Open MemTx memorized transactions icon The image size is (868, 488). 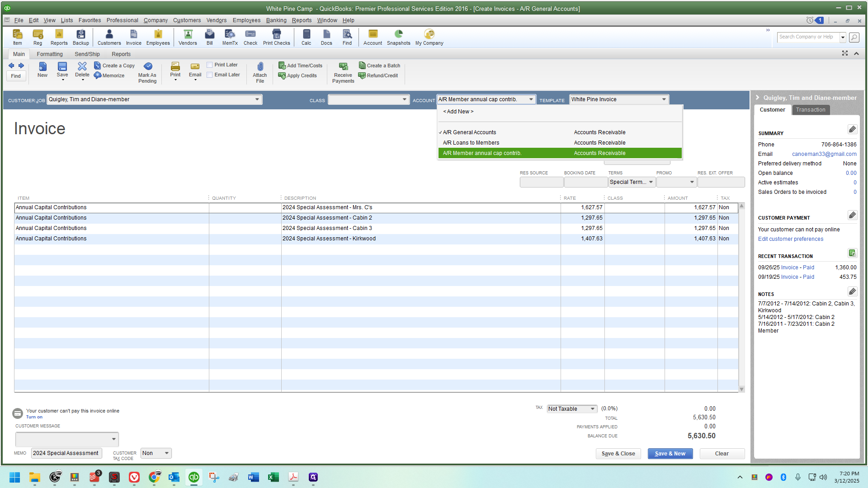pos(230,37)
